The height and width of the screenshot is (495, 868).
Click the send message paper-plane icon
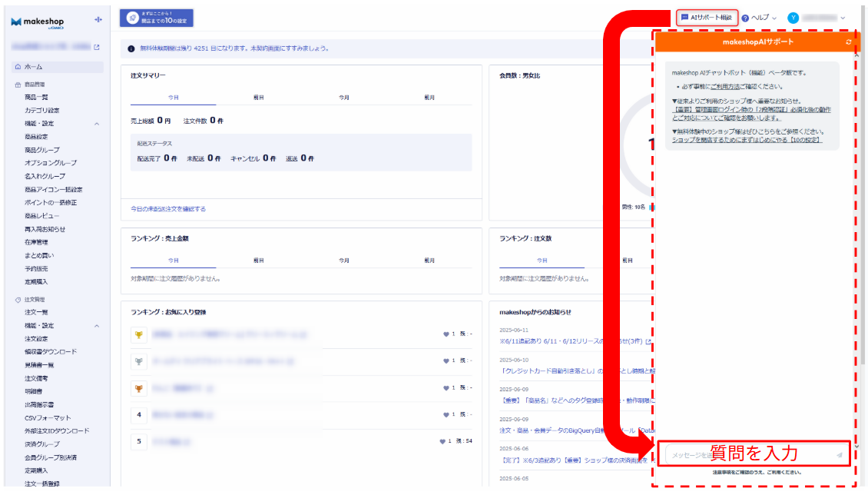[x=839, y=455]
